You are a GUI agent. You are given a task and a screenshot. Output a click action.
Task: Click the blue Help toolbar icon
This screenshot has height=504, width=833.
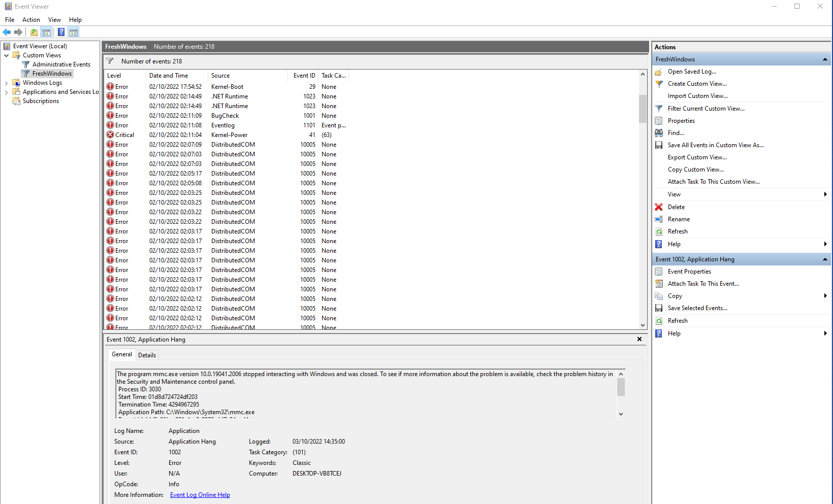click(x=61, y=32)
